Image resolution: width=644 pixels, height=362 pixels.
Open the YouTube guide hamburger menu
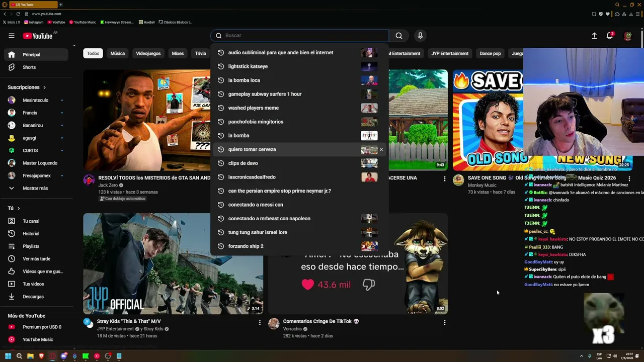point(11,36)
